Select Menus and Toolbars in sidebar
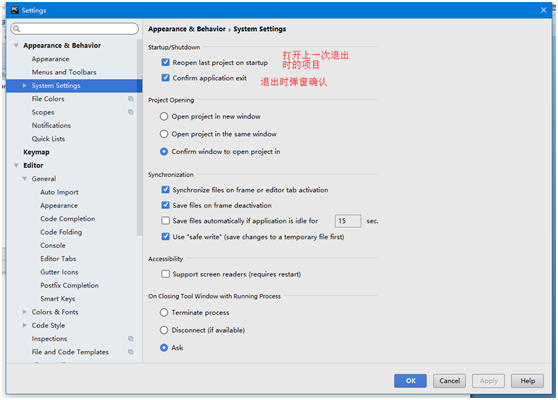Image resolution: width=558 pixels, height=400 pixels. (x=64, y=72)
